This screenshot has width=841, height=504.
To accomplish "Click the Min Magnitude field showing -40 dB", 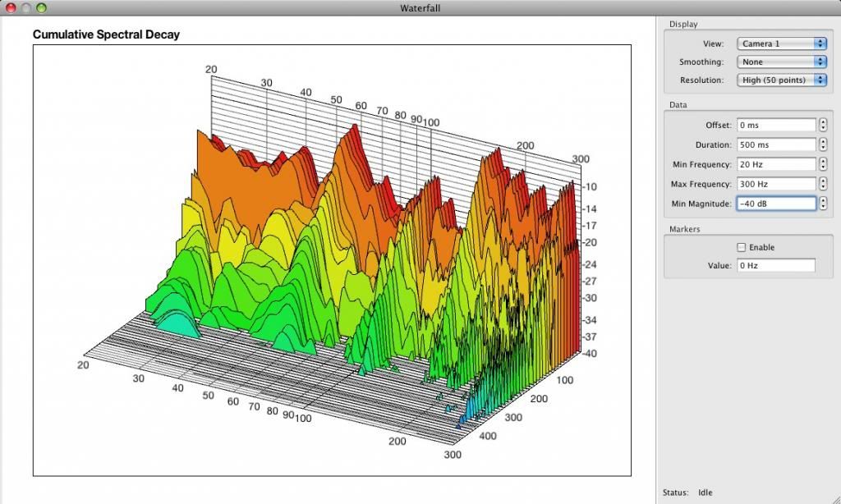I will click(776, 204).
